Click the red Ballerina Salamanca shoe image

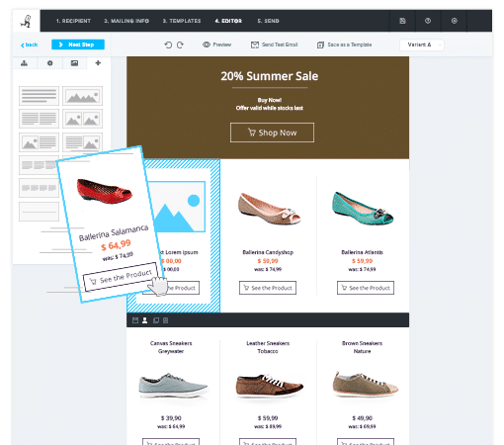pyautogui.click(x=105, y=191)
